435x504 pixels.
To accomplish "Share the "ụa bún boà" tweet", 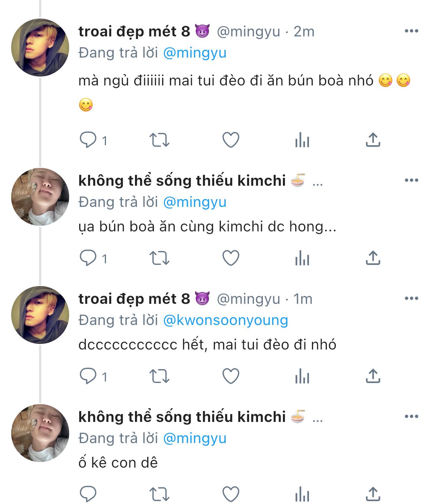I will (x=373, y=258).
